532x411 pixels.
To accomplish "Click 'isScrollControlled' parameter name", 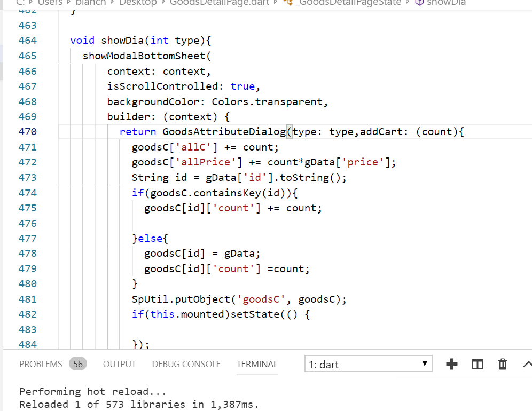I will pos(162,86).
